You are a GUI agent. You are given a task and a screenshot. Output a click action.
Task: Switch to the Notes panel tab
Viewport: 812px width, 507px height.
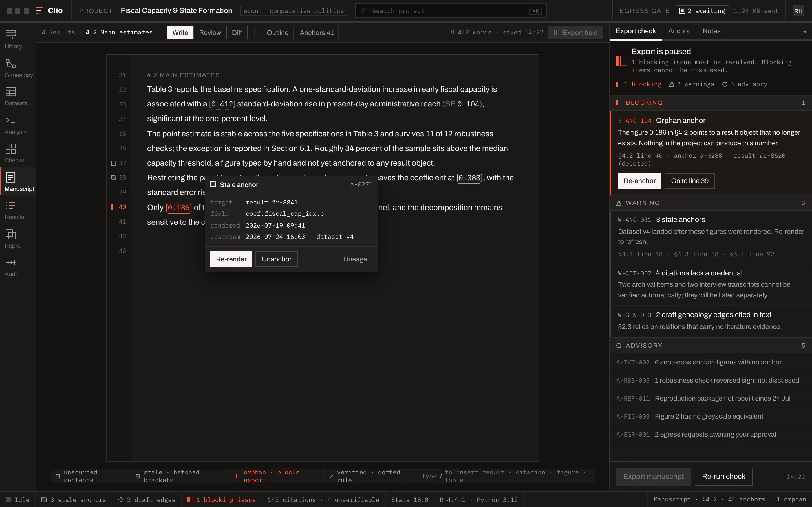click(x=711, y=31)
